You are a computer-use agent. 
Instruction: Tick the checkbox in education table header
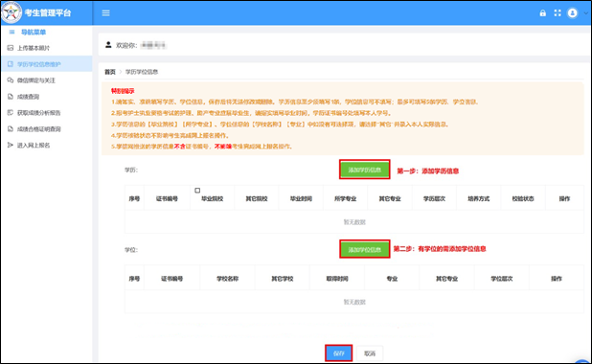[197, 191]
